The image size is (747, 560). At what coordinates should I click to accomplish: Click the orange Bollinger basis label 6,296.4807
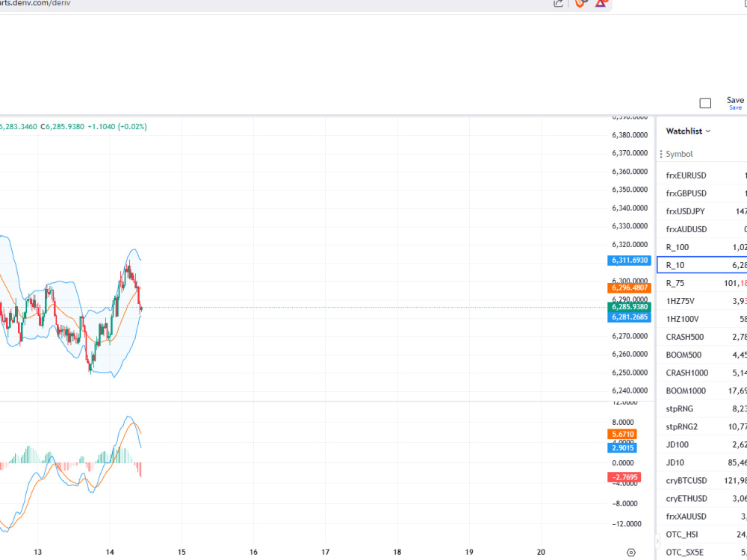629,287
